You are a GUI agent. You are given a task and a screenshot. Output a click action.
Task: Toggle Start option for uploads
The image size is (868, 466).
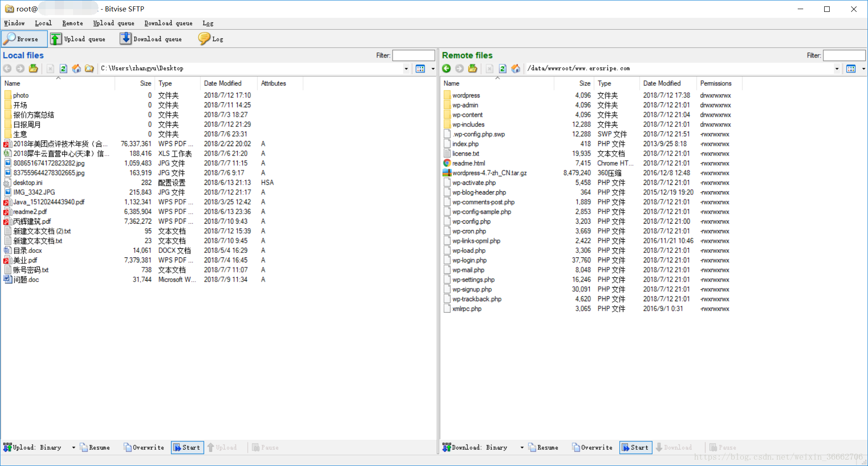coord(187,448)
